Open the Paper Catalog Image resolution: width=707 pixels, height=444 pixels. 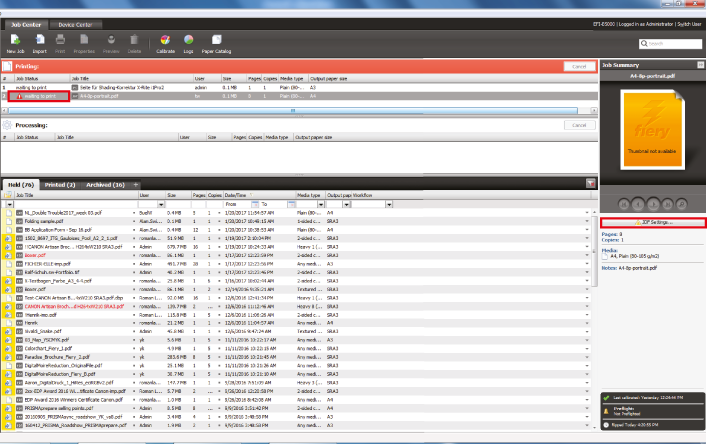click(x=215, y=42)
